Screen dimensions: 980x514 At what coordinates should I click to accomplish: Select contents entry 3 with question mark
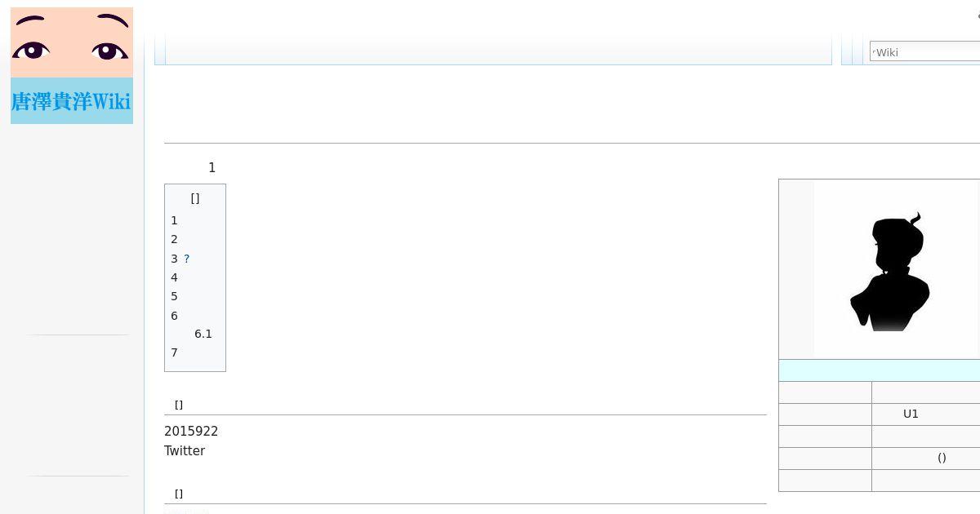[x=180, y=259]
